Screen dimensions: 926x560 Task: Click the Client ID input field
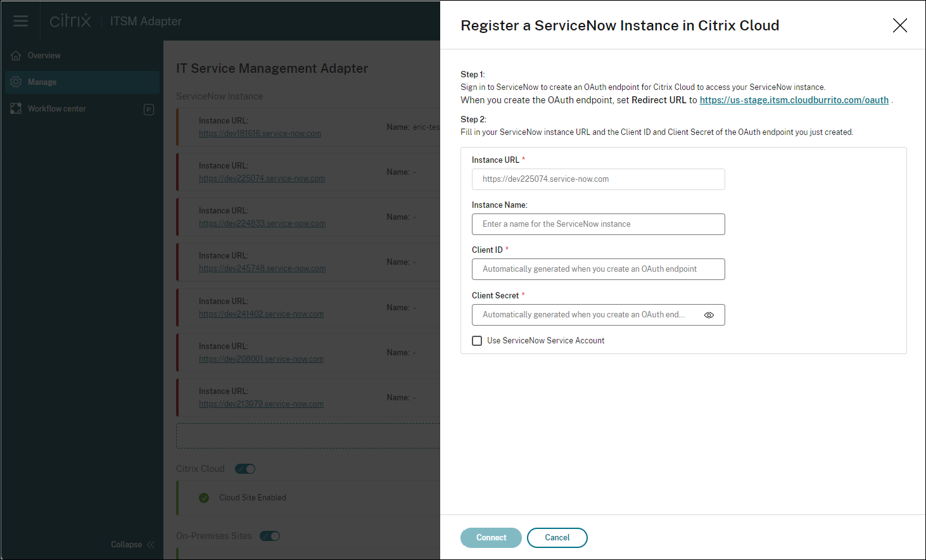click(598, 269)
